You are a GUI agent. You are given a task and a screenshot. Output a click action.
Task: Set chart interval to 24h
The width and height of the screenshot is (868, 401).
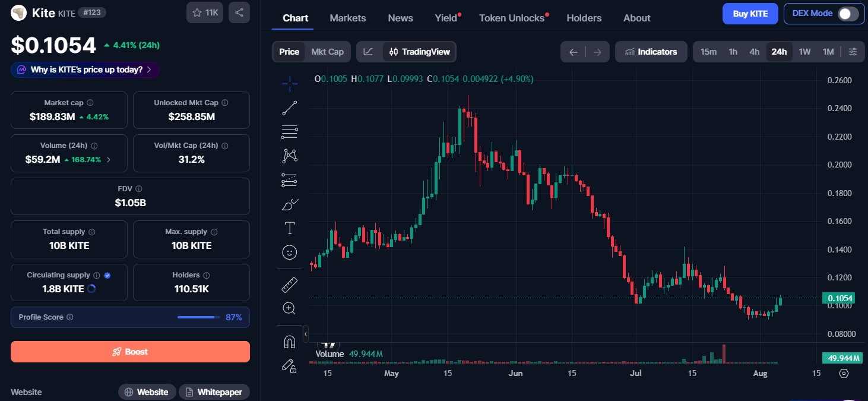point(779,52)
